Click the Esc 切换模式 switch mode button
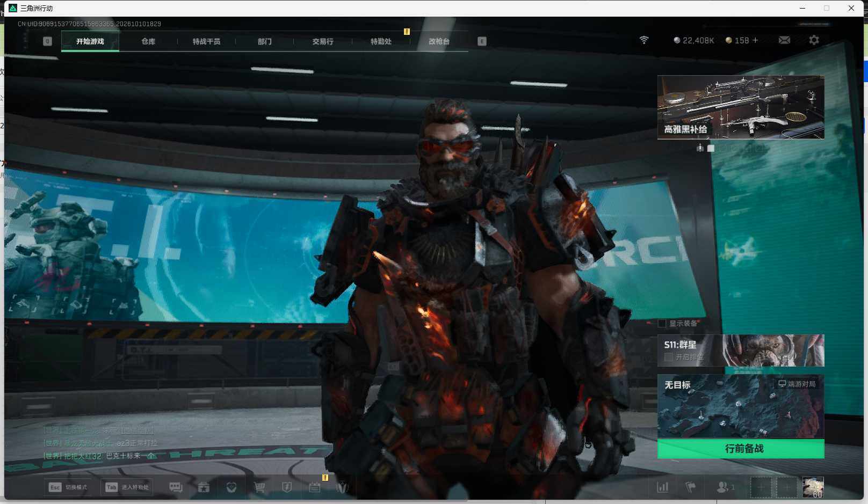Screen dimensions: 868x504 68,487
